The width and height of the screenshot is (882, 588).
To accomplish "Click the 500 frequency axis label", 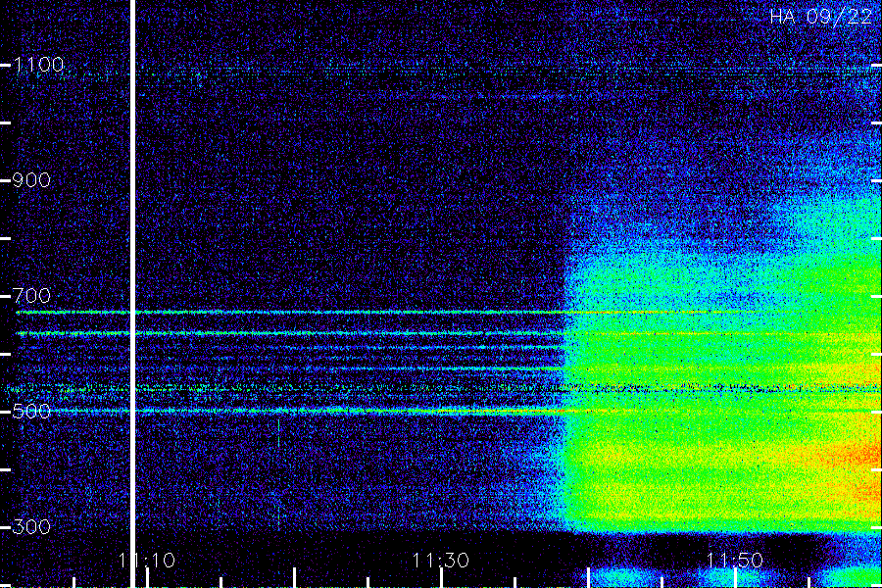I will (32, 411).
